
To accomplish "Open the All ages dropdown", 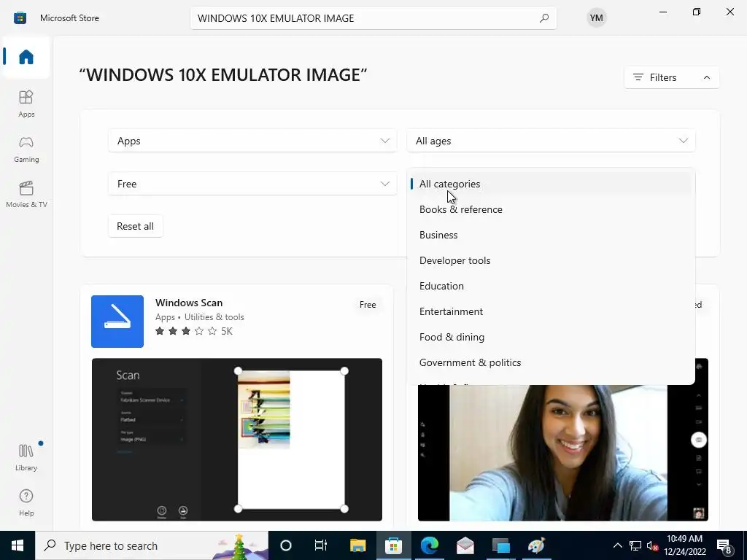I will pos(551,141).
